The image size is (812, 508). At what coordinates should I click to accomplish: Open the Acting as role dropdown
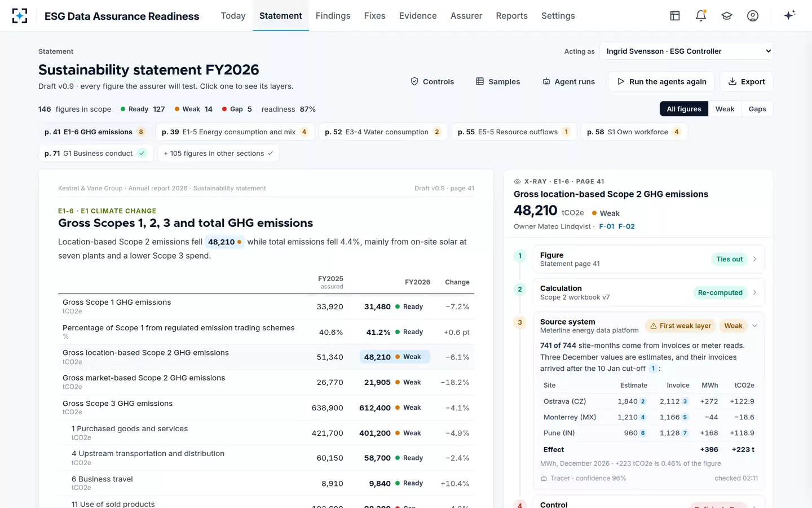pos(686,51)
